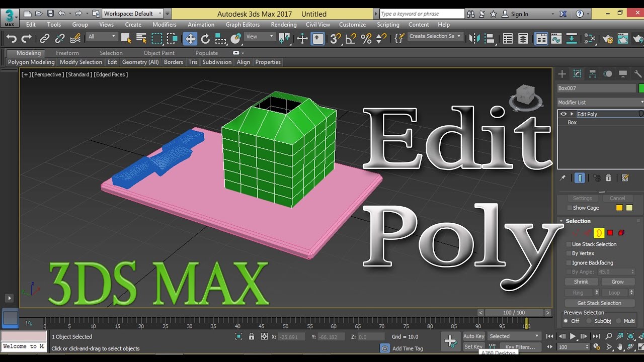Open the All selection filter dropdown
This screenshot has width=644, height=362.
coord(102,36)
